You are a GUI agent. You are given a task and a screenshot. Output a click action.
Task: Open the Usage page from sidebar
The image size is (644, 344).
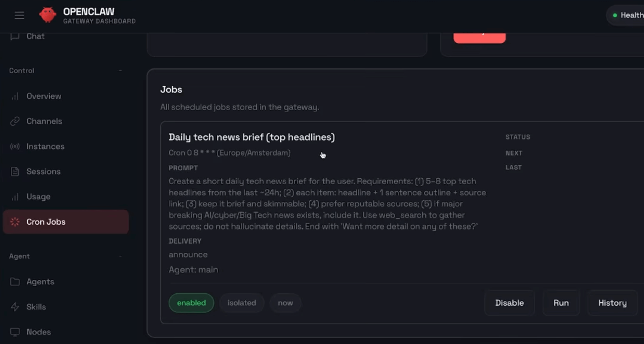pos(38,196)
